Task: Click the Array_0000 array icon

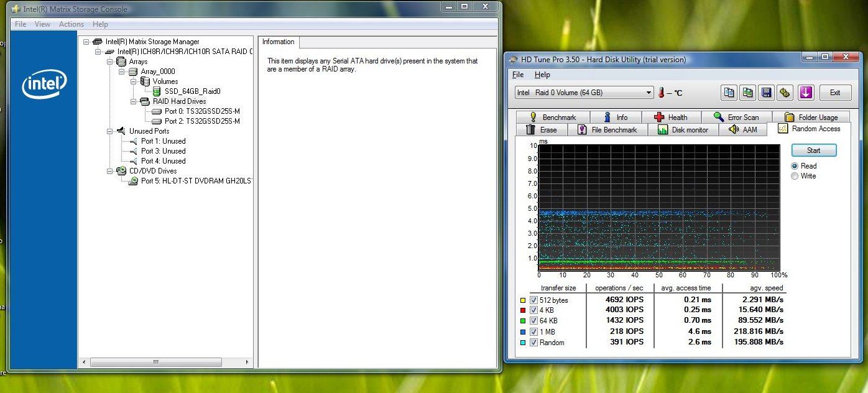Action: pos(133,72)
